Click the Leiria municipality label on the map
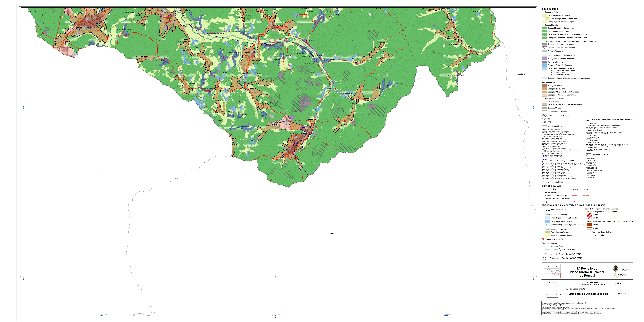The width and height of the screenshot is (644, 322). [104, 172]
